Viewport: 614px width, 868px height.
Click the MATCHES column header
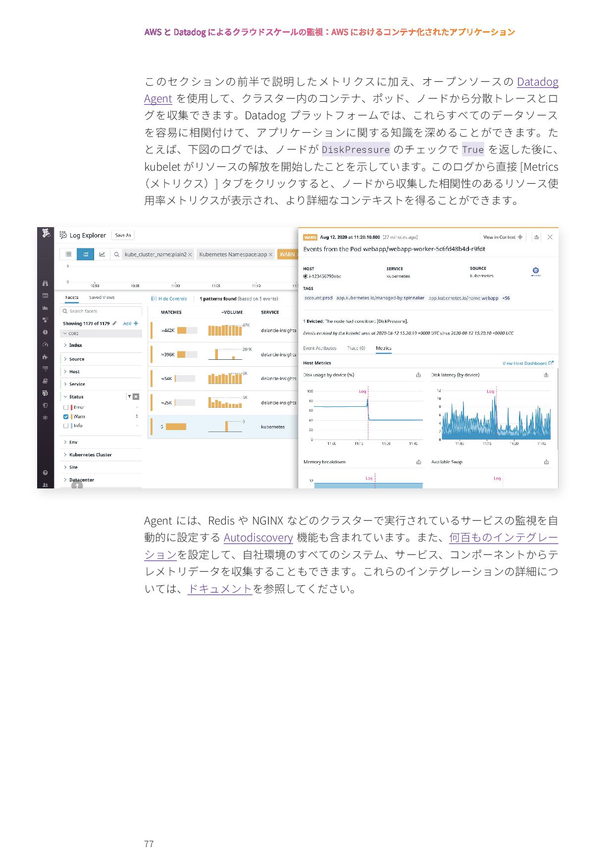click(171, 312)
